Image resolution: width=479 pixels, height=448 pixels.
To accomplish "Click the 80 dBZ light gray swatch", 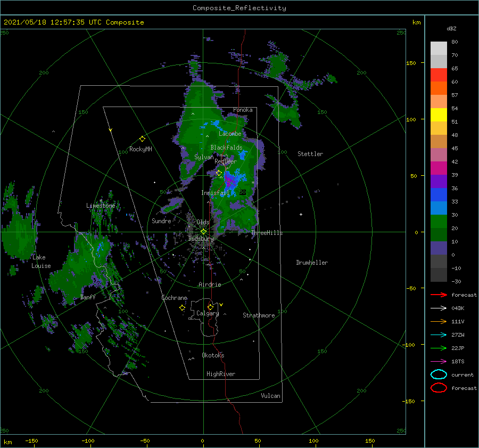I will (x=439, y=48).
